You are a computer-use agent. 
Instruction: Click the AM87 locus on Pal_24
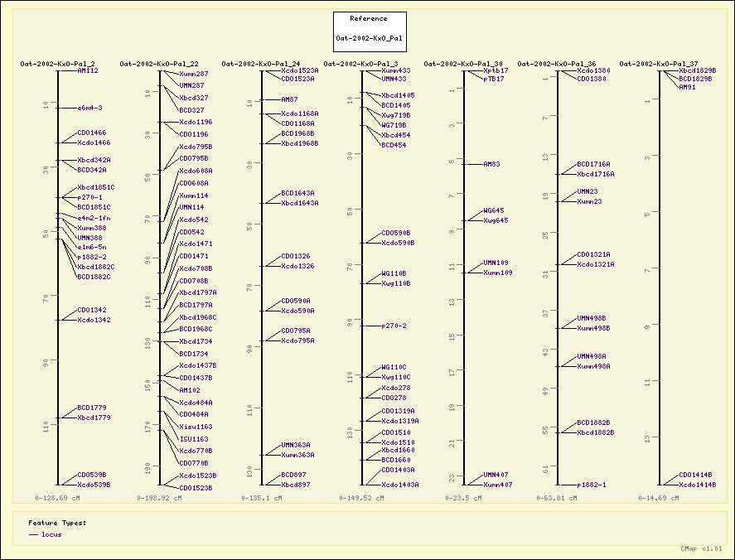click(289, 99)
